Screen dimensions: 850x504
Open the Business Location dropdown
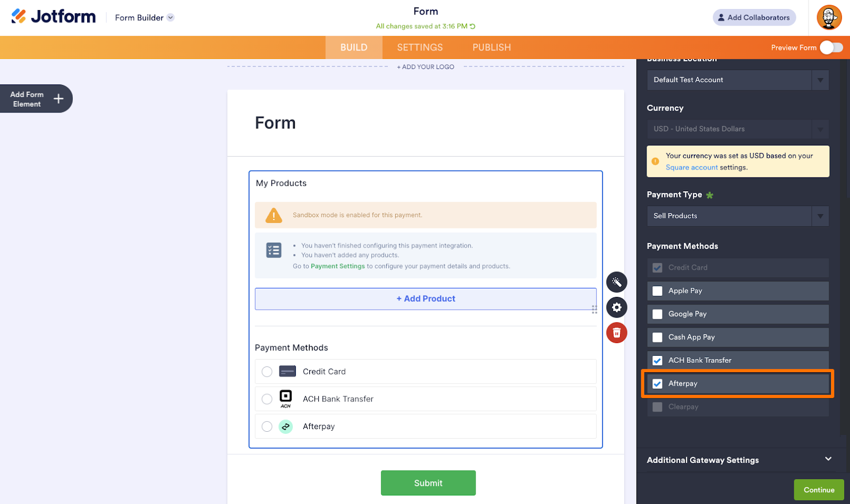738,80
